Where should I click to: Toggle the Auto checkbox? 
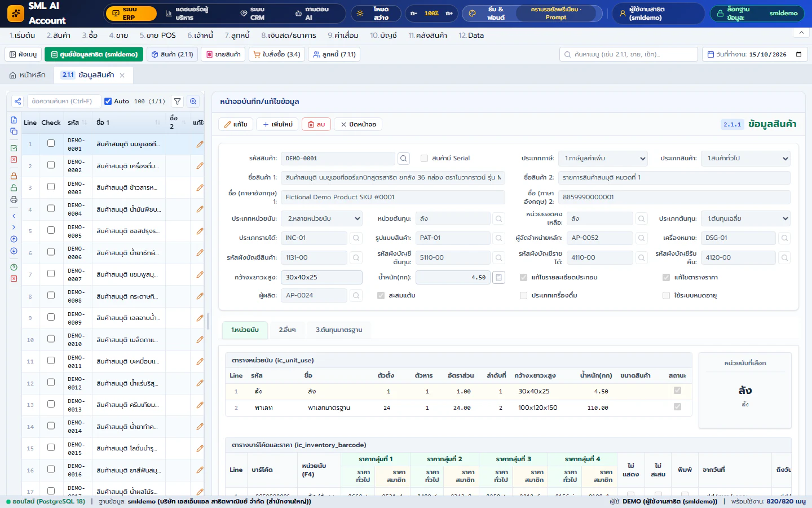[x=108, y=102]
